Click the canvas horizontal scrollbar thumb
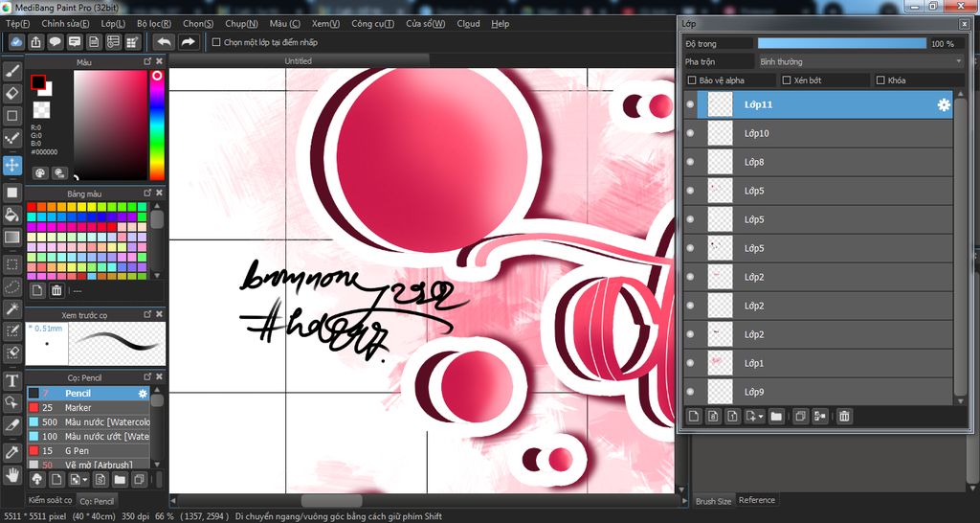The width and height of the screenshot is (980, 523). (332, 501)
